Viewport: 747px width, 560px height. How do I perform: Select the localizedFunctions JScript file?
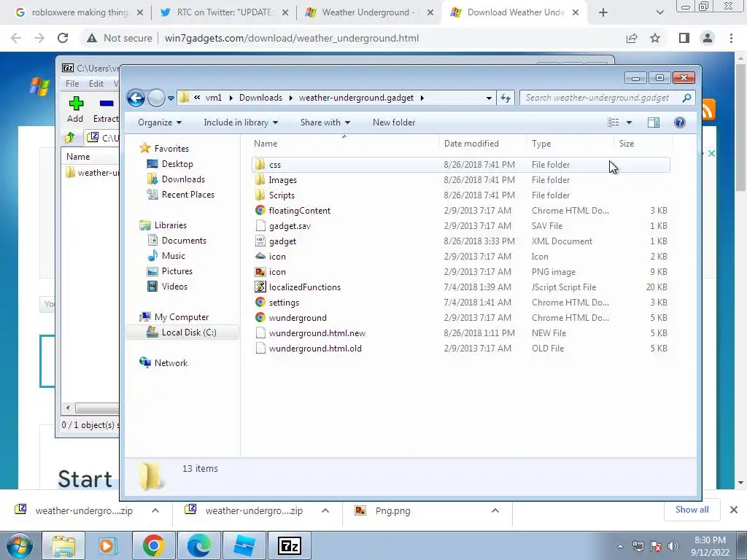tap(461, 287)
